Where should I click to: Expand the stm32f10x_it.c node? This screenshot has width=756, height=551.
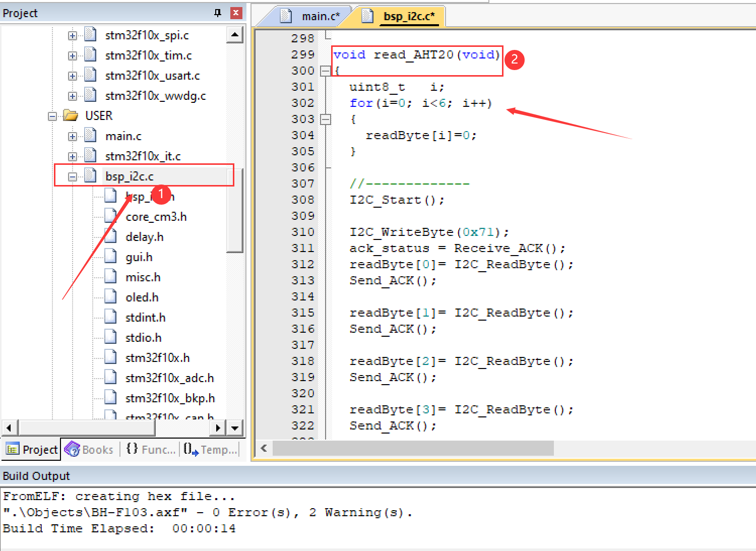tap(73, 157)
